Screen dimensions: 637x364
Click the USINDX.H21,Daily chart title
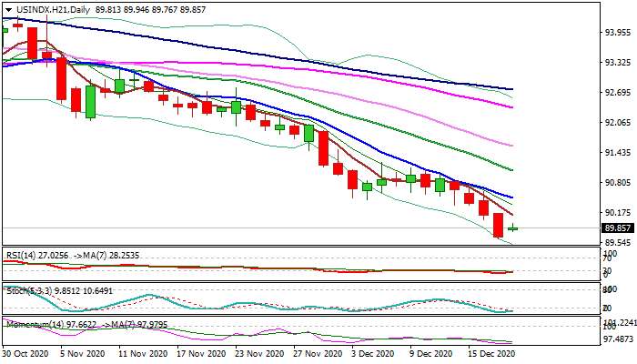coord(53,9)
